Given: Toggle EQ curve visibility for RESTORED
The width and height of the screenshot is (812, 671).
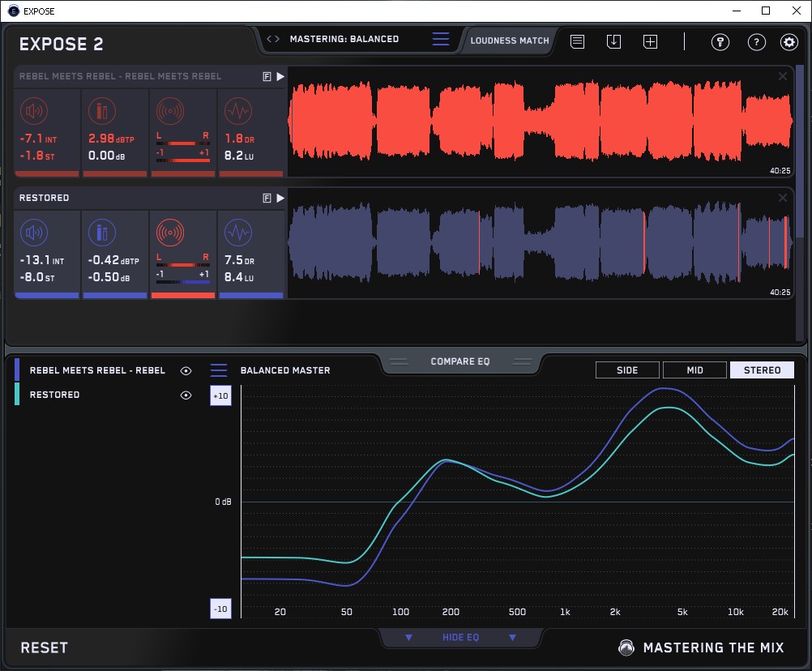Looking at the screenshot, I should point(186,395).
